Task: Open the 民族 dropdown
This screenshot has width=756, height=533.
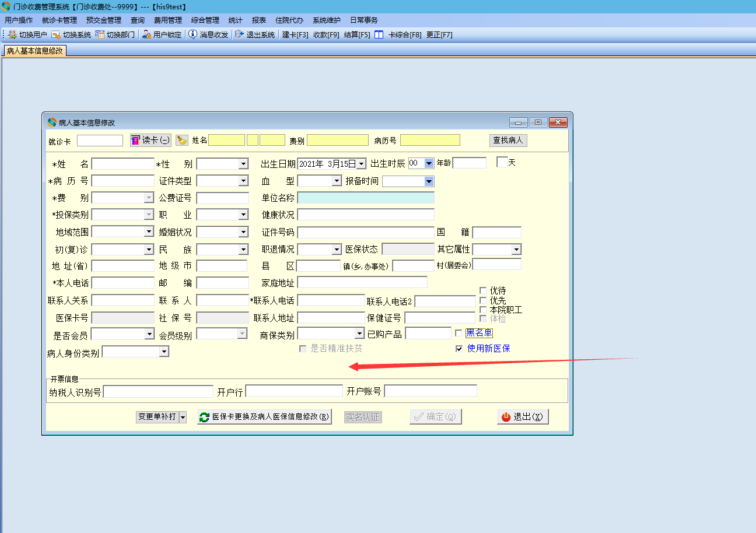Action: pyautogui.click(x=244, y=250)
